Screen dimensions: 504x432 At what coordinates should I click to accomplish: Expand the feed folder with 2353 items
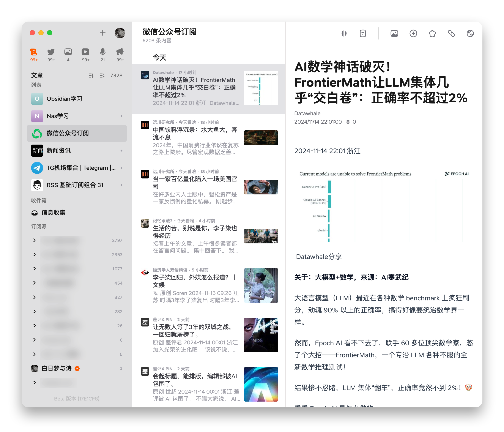click(34, 254)
